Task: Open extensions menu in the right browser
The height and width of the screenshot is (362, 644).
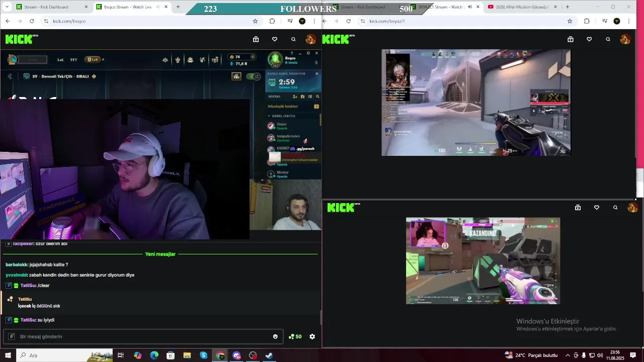Action: [587, 21]
